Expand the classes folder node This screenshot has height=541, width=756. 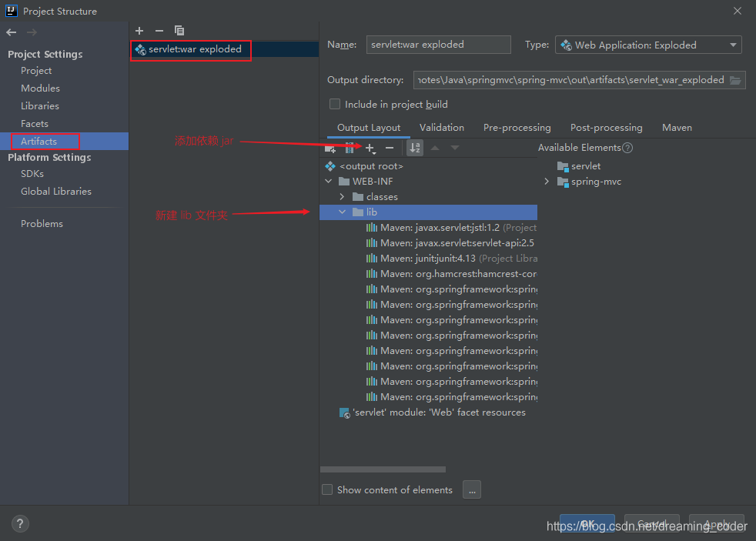342,196
